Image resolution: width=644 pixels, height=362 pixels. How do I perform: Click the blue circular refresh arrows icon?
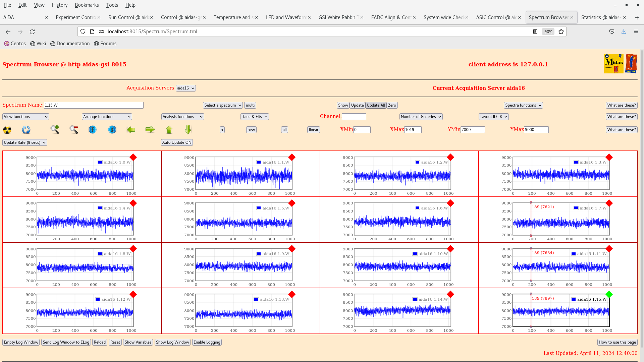click(x=26, y=130)
